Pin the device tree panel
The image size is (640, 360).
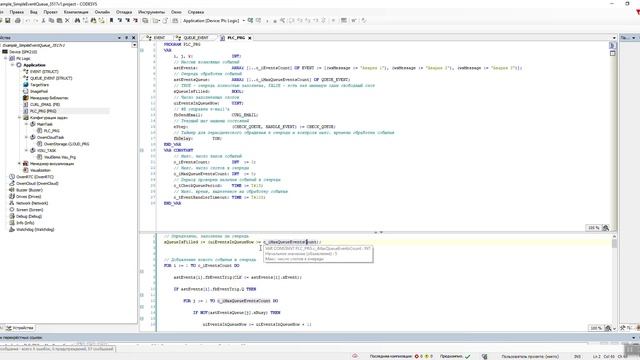click(127, 38)
